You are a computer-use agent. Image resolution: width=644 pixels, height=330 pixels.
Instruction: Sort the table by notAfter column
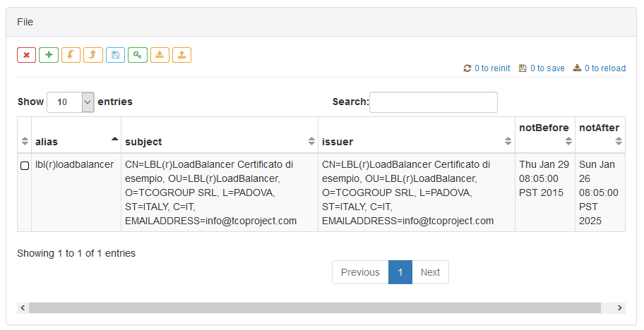coord(600,135)
